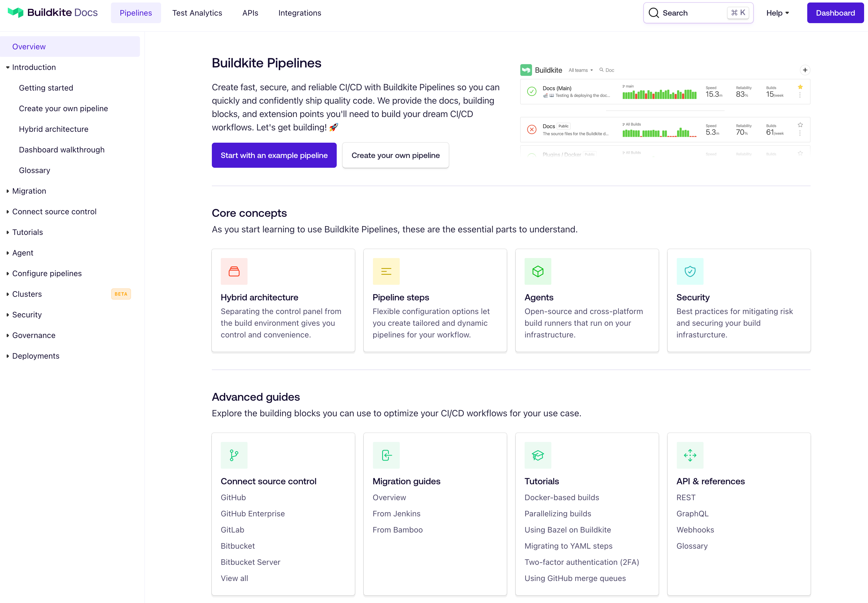Click the Migration guides card icon

click(386, 455)
